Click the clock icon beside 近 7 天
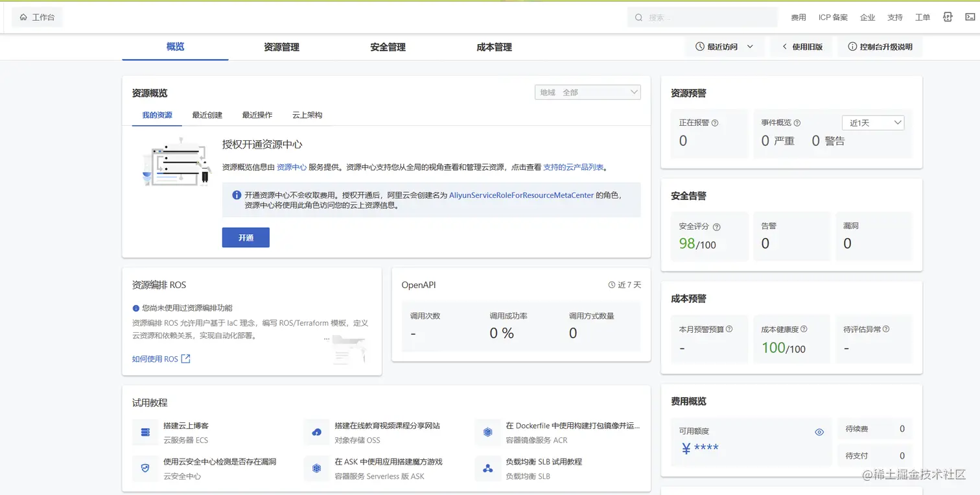 612,285
